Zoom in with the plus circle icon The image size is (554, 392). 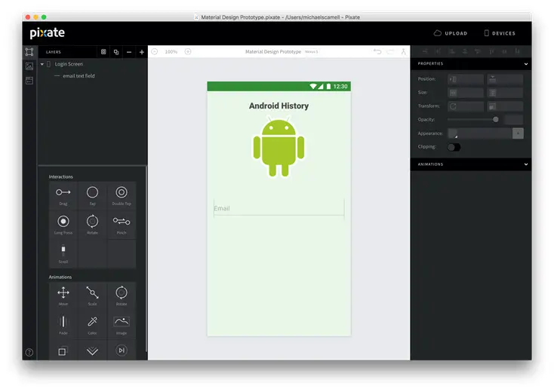pyautogui.click(x=188, y=51)
